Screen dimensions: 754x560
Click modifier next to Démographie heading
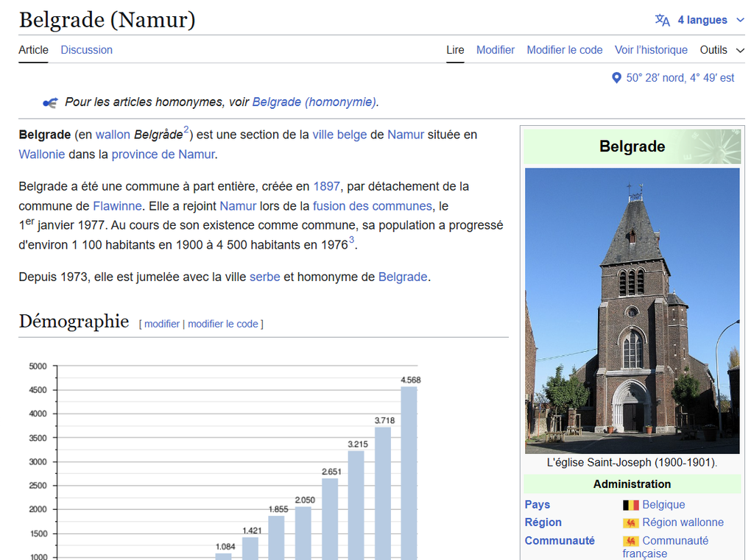pos(162,324)
